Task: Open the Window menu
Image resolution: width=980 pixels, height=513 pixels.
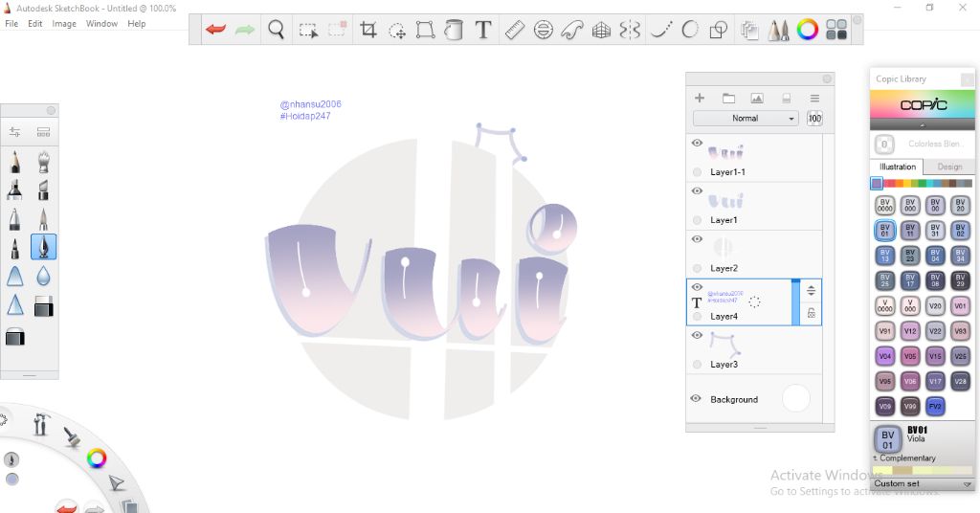Action: (101, 24)
